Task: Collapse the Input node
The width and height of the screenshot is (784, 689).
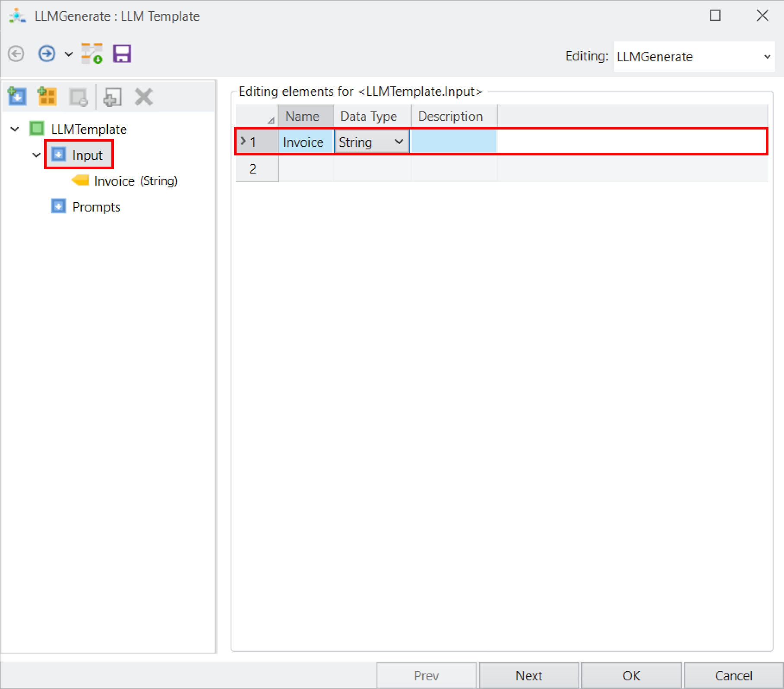Action: [x=37, y=155]
